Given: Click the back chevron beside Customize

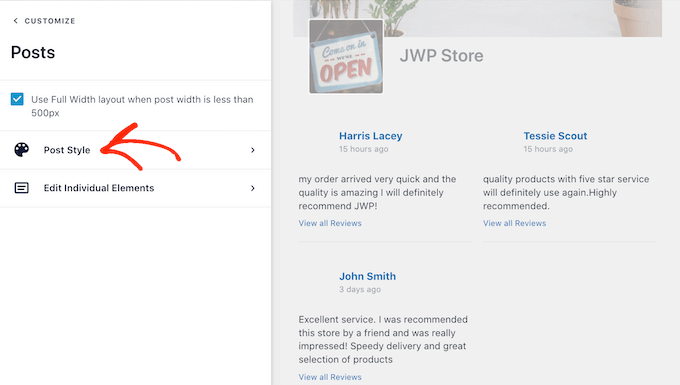Looking at the screenshot, I should click(16, 21).
